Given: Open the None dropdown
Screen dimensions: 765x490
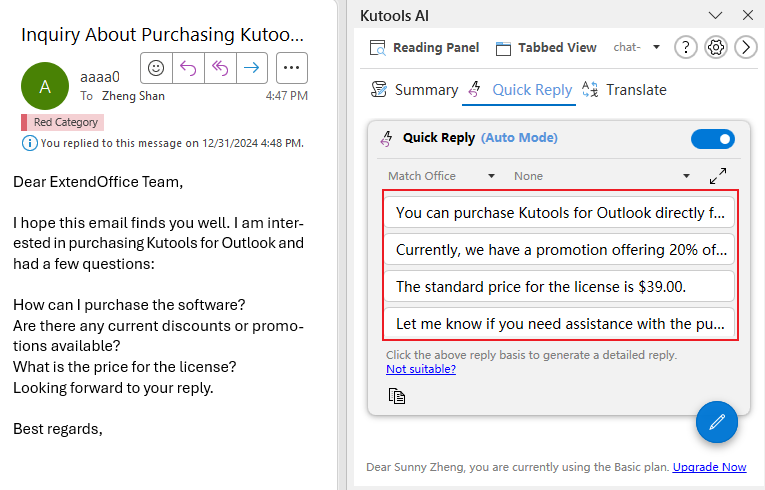Looking at the screenshot, I should (x=601, y=176).
